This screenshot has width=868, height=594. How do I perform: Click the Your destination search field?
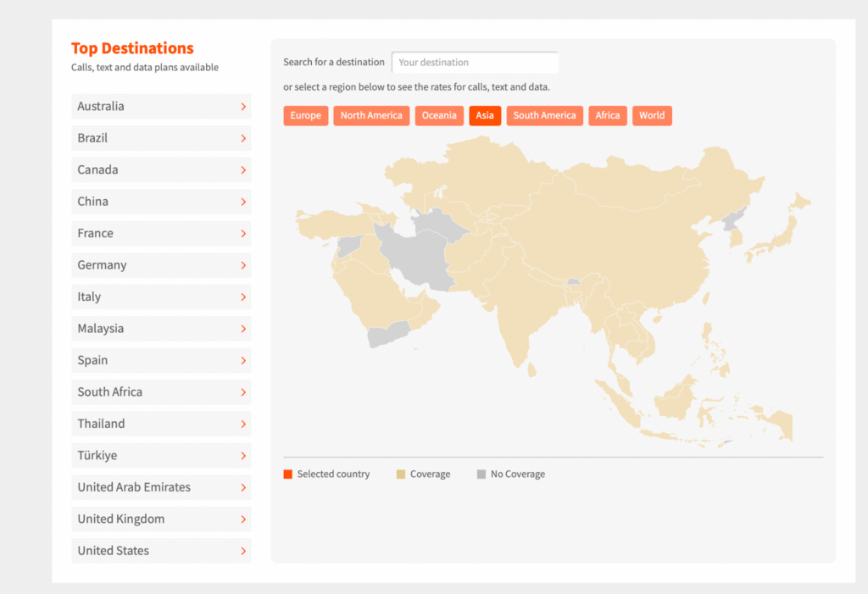coord(475,63)
